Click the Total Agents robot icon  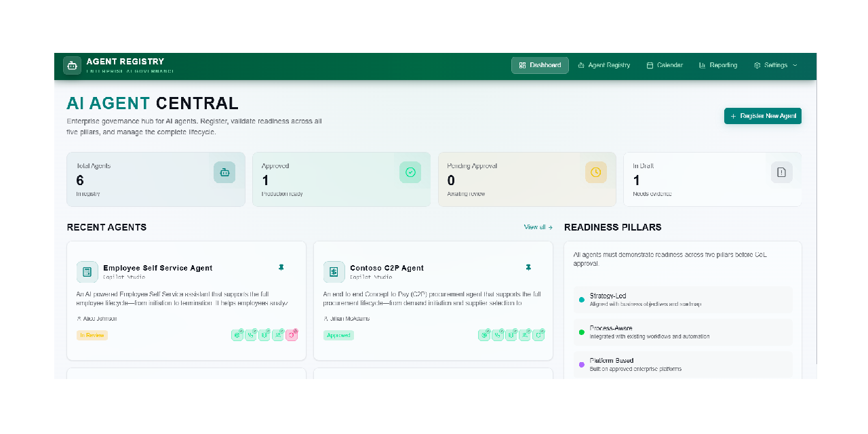tap(224, 172)
